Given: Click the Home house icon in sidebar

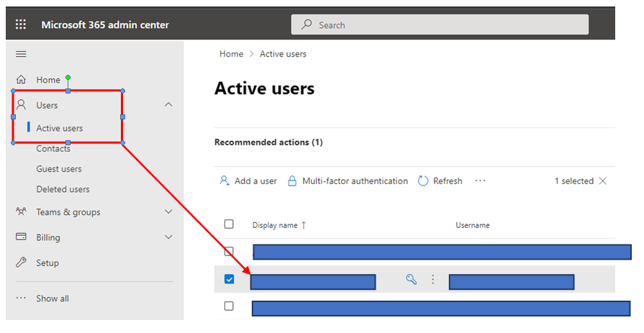Looking at the screenshot, I should [x=21, y=79].
